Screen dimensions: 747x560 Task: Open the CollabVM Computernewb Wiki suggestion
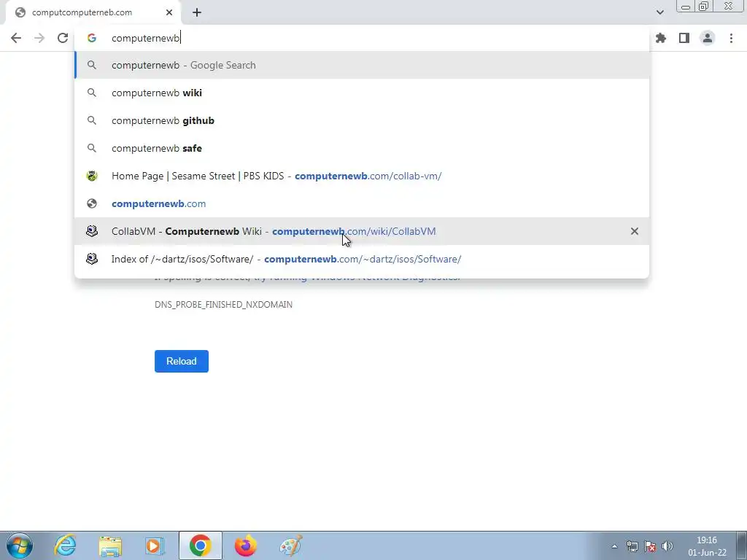pyautogui.click(x=362, y=231)
